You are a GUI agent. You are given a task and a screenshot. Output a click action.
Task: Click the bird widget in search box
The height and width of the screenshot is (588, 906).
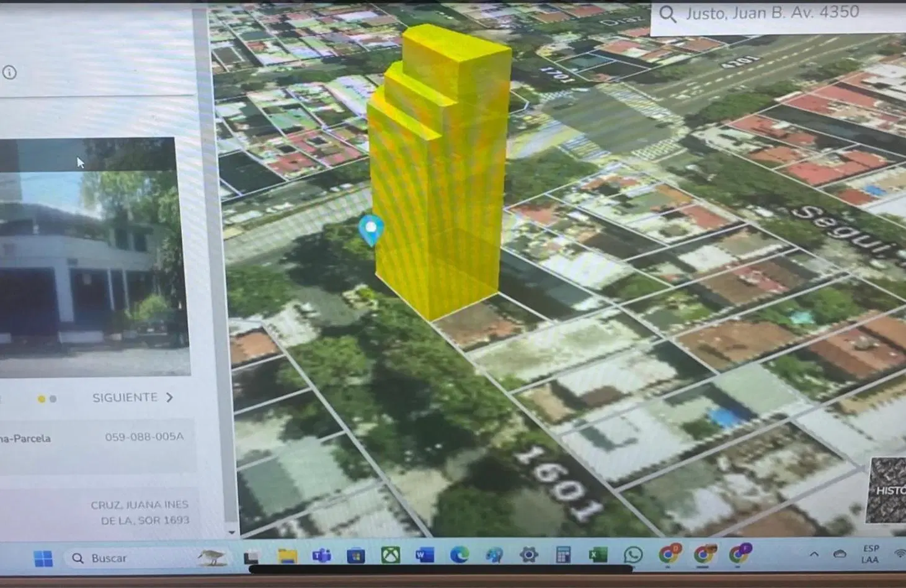[x=211, y=557]
